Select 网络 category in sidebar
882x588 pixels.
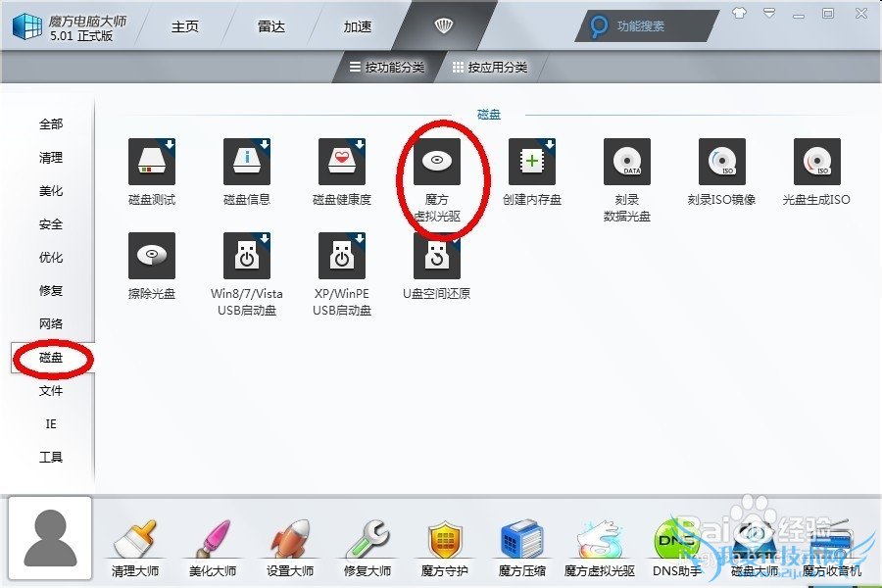tap(51, 323)
